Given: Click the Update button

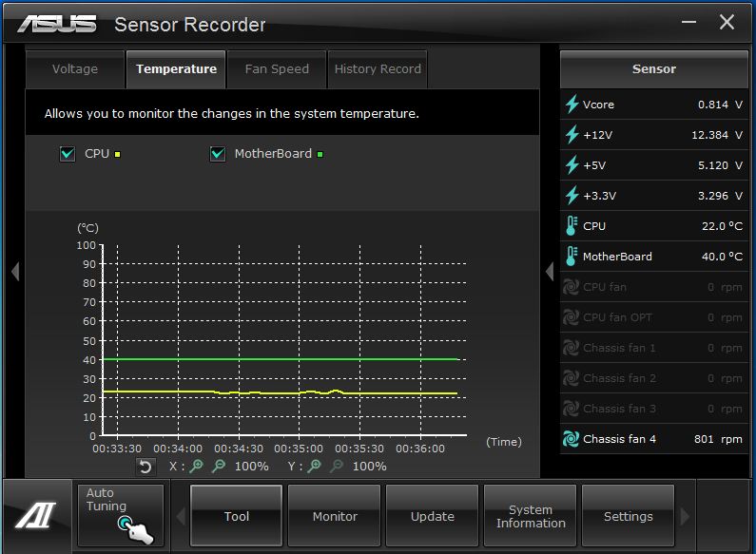Looking at the screenshot, I should [x=433, y=516].
